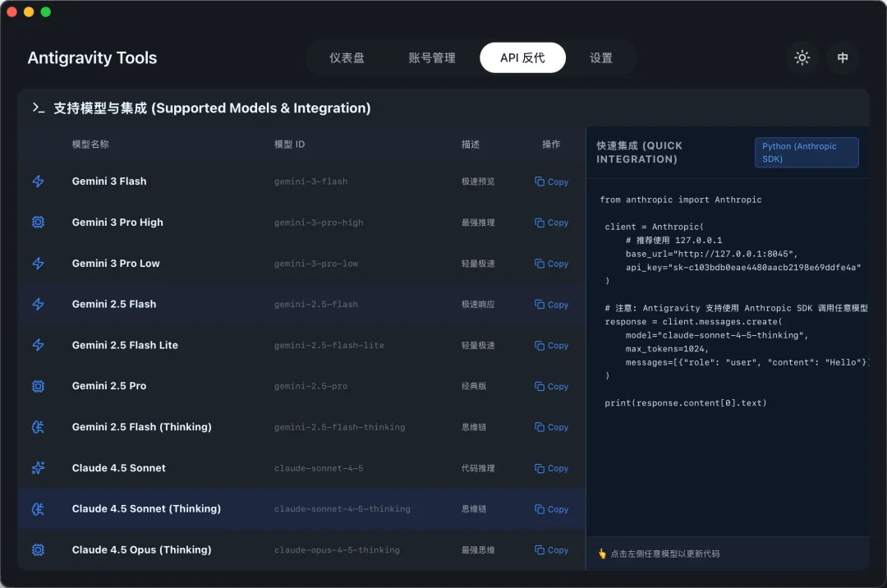The height and width of the screenshot is (588, 887).
Task: Switch to the 仪表盘 tab
Action: click(347, 57)
